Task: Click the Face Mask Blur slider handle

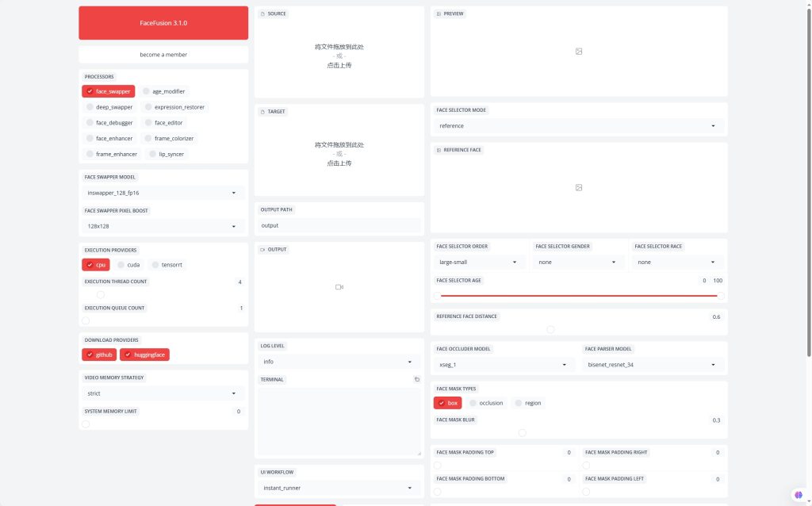Action: click(522, 433)
